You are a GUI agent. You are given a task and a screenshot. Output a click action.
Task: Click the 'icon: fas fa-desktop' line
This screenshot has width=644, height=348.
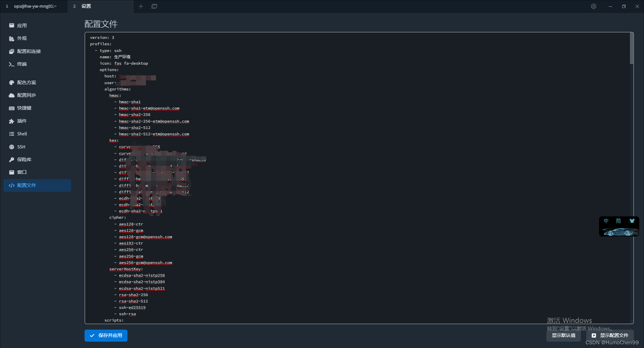pos(124,63)
